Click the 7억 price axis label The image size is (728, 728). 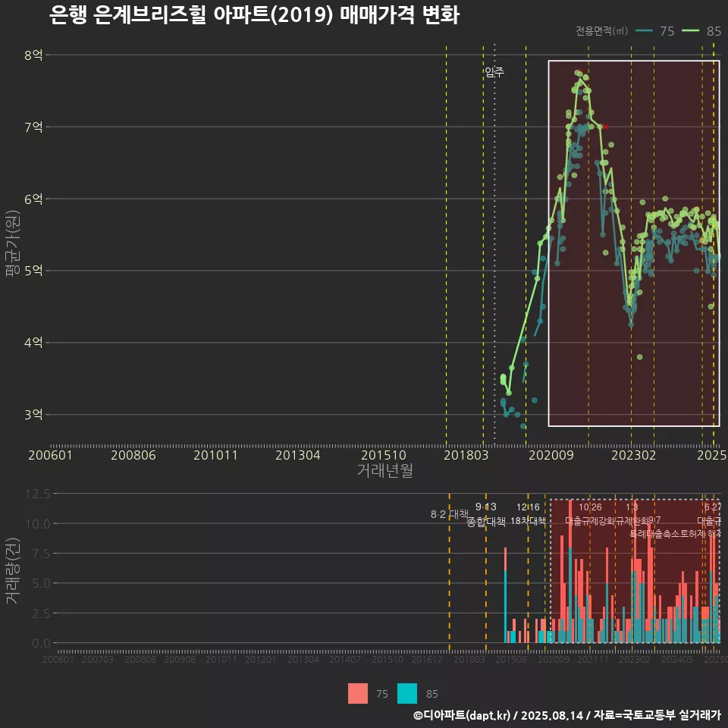(33, 127)
